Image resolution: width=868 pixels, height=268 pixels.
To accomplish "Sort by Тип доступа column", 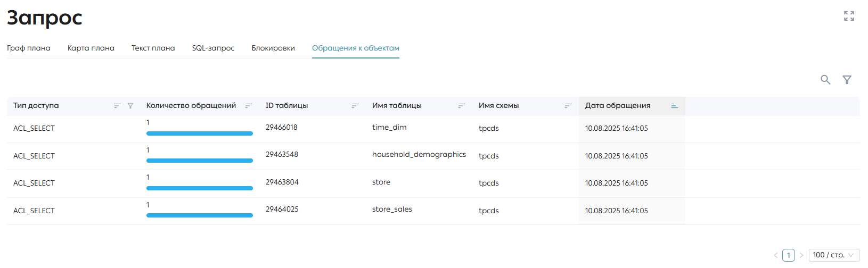I will pyautogui.click(x=117, y=106).
